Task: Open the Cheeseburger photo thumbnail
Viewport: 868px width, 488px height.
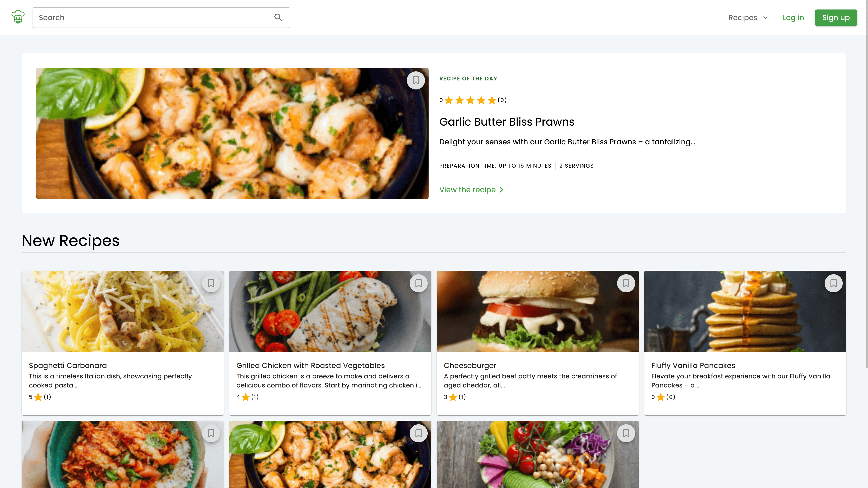Action: click(x=538, y=311)
